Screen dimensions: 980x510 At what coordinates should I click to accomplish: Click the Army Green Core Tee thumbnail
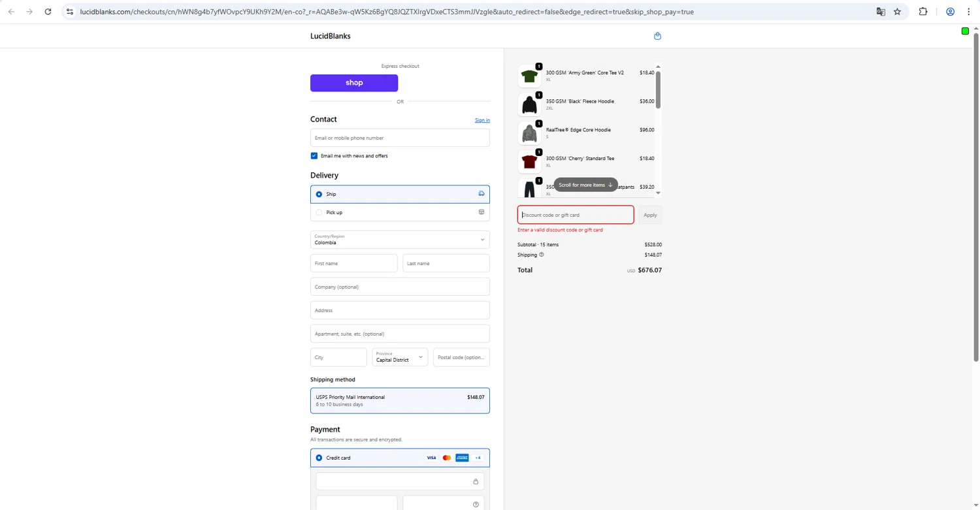[529, 76]
